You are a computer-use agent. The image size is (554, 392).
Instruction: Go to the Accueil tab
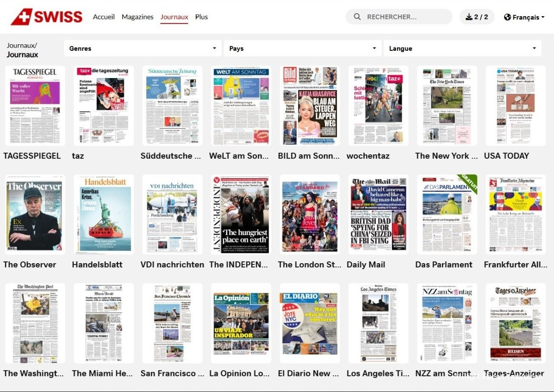(104, 17)
